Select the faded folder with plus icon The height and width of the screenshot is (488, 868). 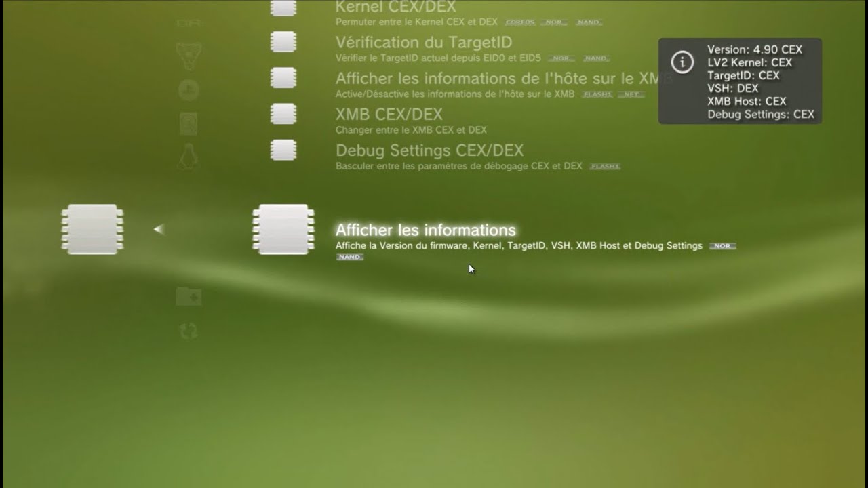pyautogui.click(x=188, y=296)
